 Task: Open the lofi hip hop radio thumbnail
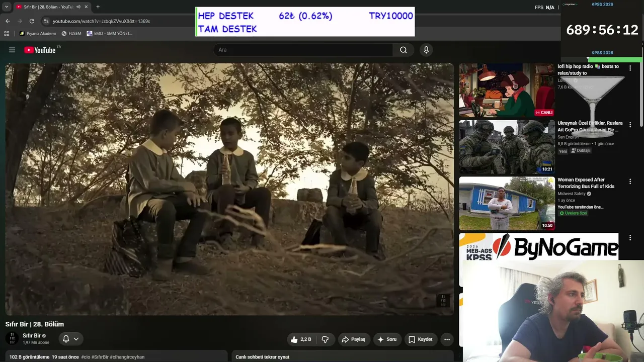tap(507, 90)
